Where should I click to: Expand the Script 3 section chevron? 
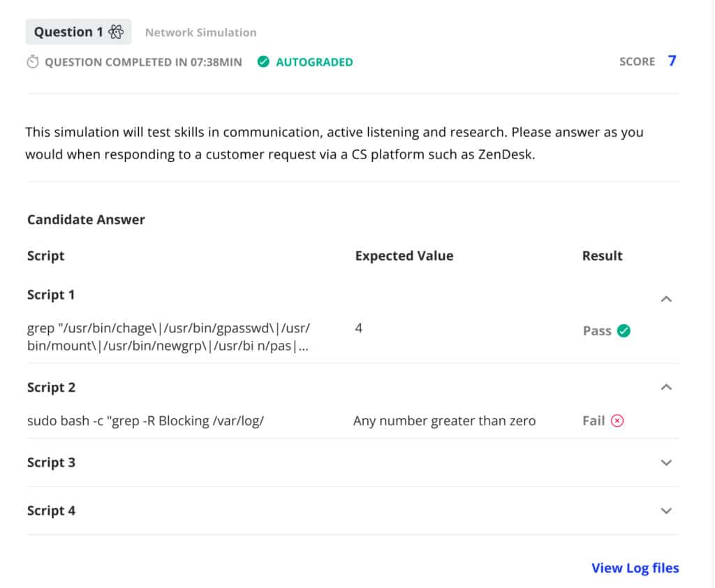click(665, 462)
